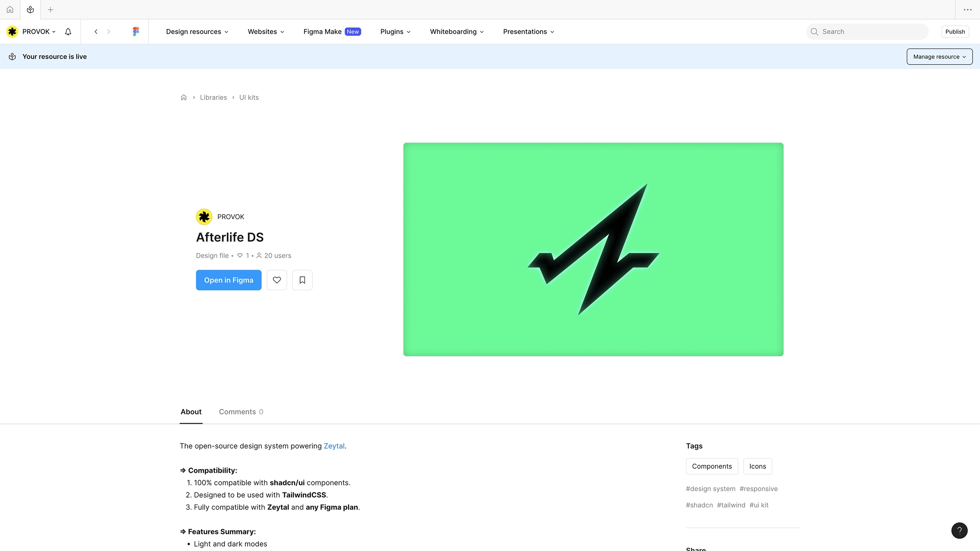Viewport: 980px width, 551px height.
Task: Like the Afterlife DS file
Action: click(276, 280)
